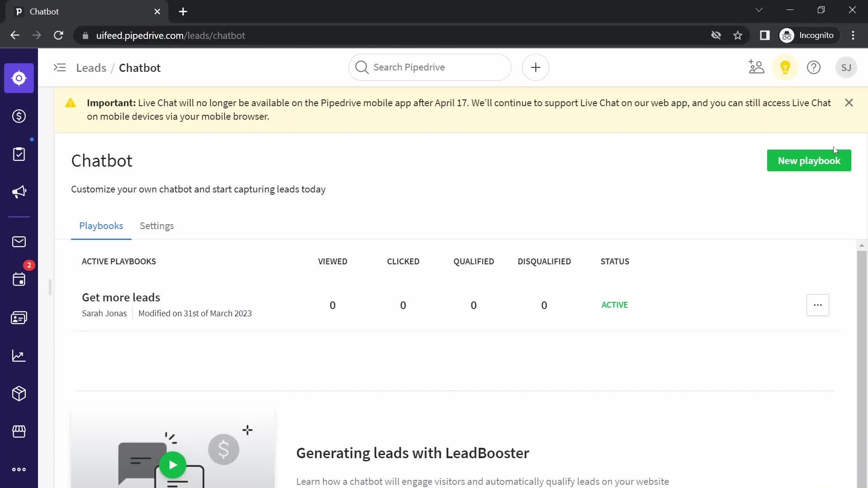Switch to the Settings tab
This screenshot has height=488, width=868.
(x=157, y=226)
